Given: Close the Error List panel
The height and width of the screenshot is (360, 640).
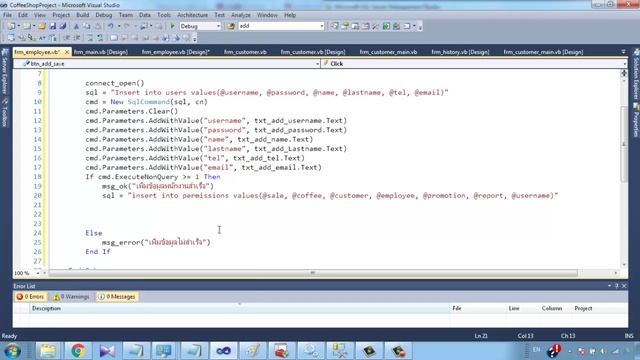Looking at the screenshot, I should [x=624, y=286].
